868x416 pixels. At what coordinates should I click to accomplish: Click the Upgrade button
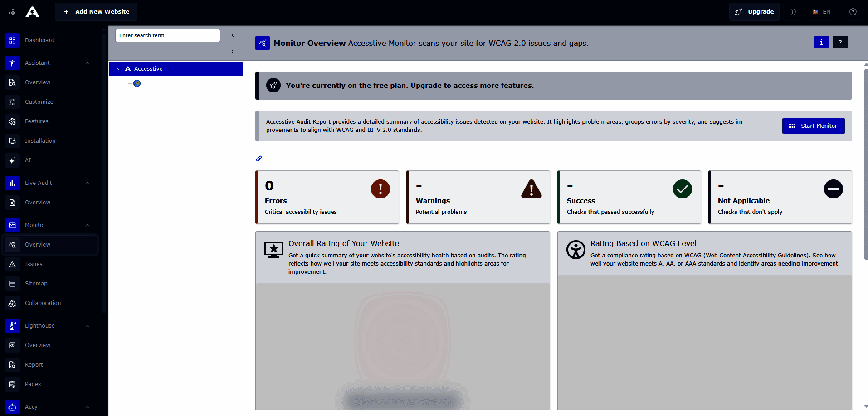[754, 11]
